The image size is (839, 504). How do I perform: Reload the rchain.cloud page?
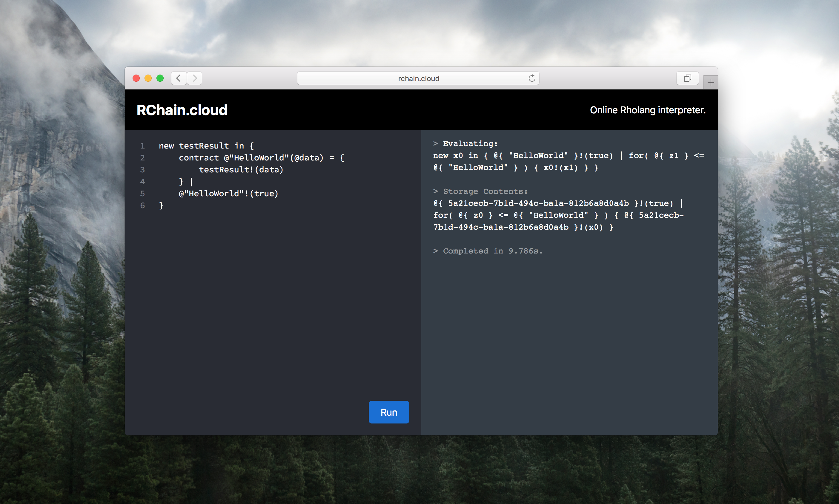532,78
